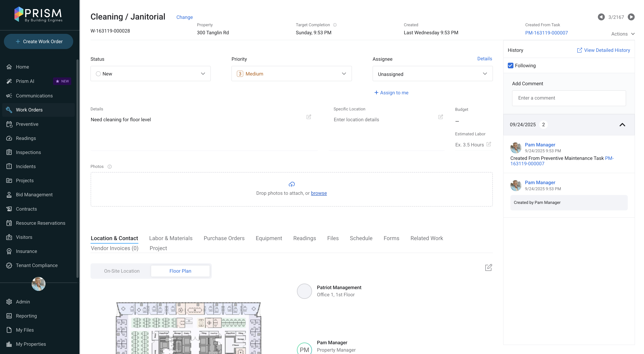Click the Enter a comment field
The height and width of the screenshot is (354, 644).
pyautogui.click(x=569, y=98)
